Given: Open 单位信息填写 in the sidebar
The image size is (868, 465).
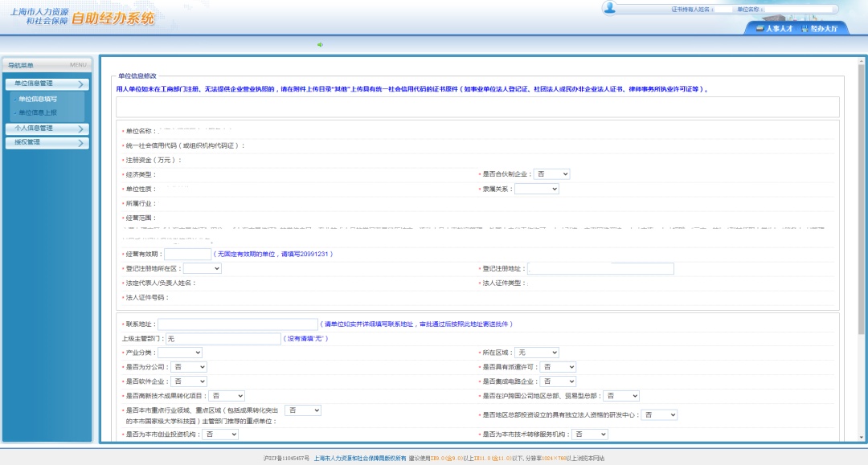Looking at the screenshot, I should click(38, 99).
